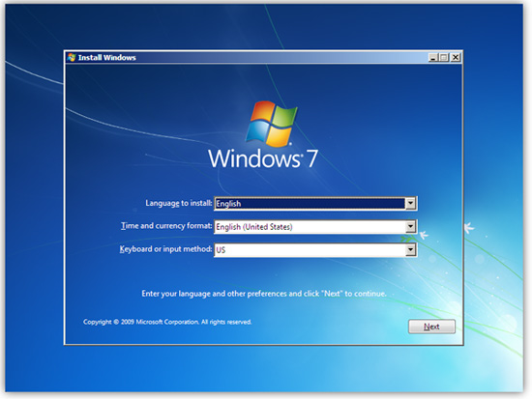
Task: Click the 'Install Windows' title text
Action: [106, 58]
